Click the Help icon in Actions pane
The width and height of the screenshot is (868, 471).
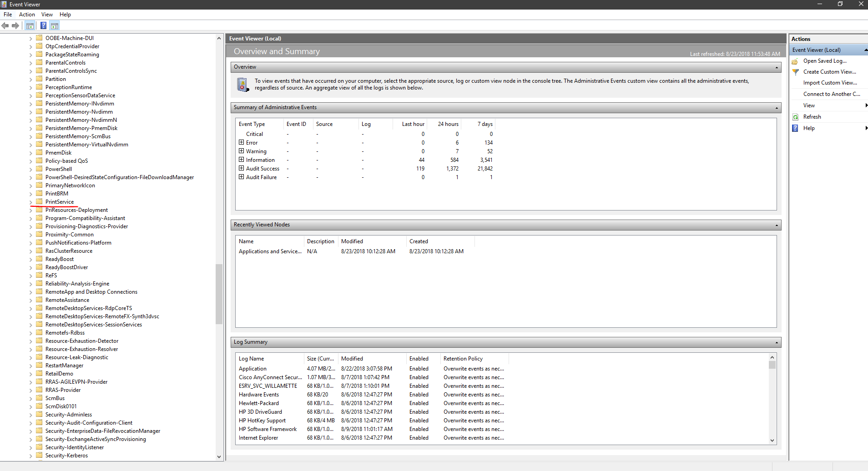[x=795, y=128]
